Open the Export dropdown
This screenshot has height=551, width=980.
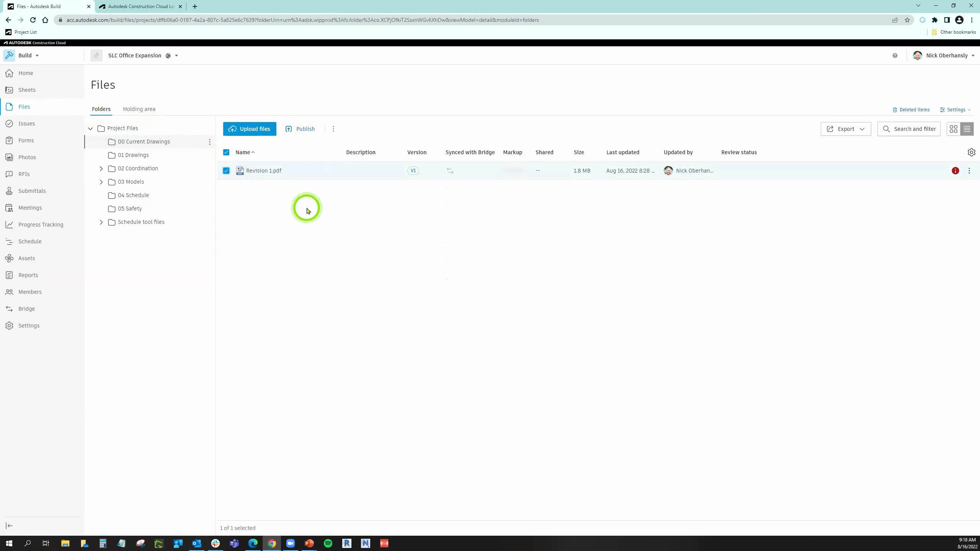pyautogui.click(x=846, y=129)
